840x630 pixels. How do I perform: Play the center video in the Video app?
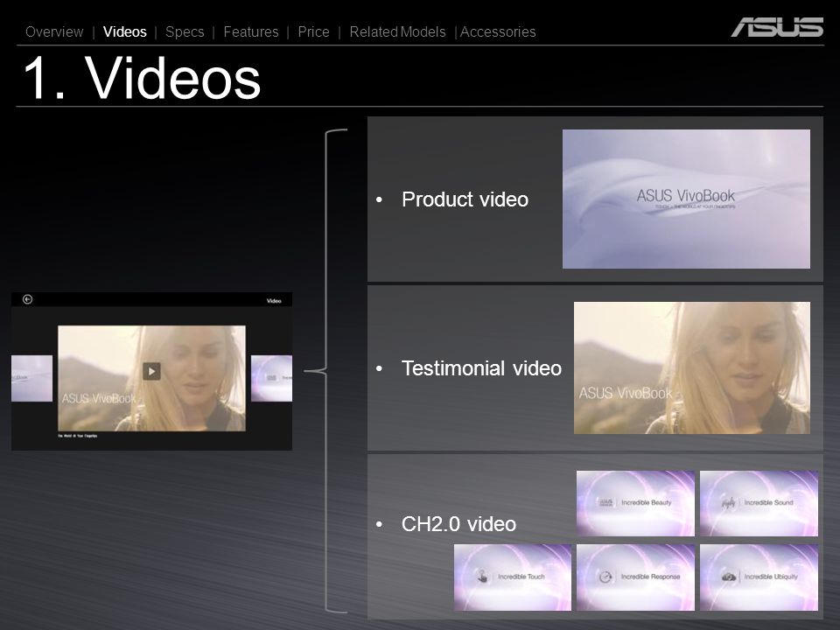coord(151,371)
